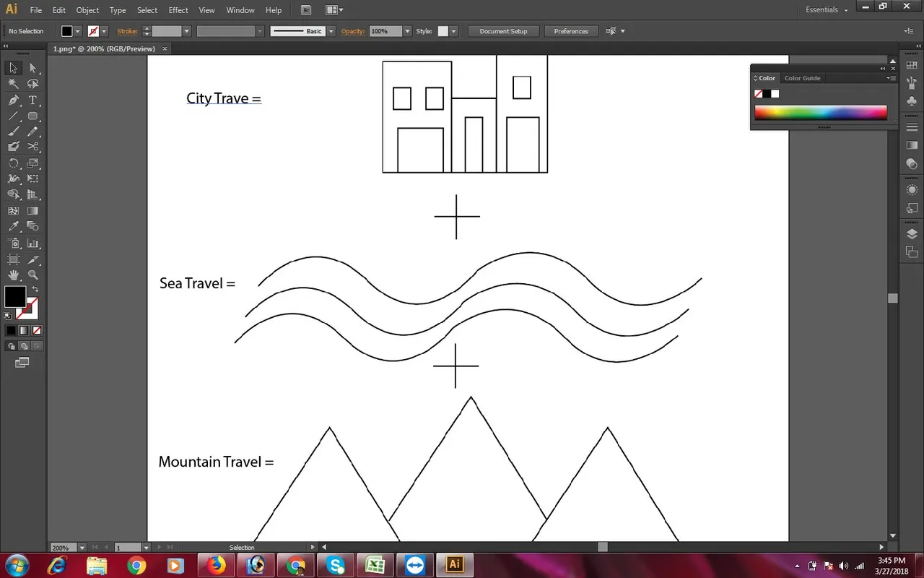The image size is (924, 578).
Task: Select the Scale tool
Action: tap(32, 163)
